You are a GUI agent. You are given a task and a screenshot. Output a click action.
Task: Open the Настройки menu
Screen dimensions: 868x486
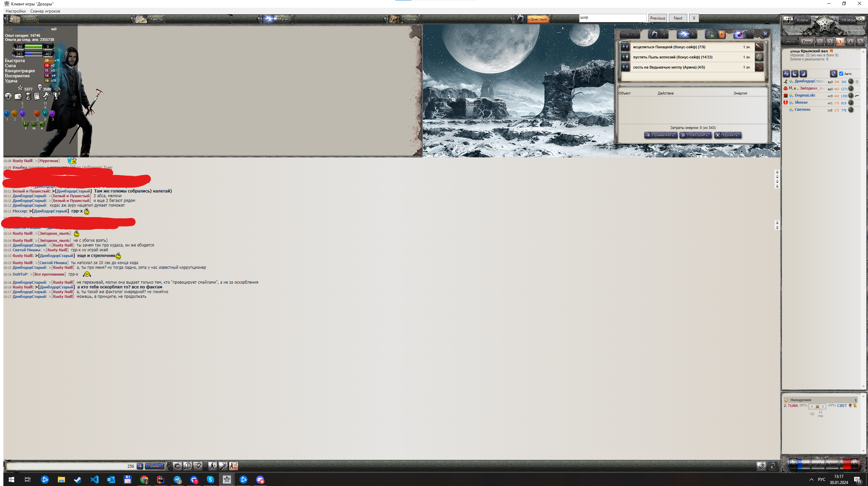tap(16, 11)
